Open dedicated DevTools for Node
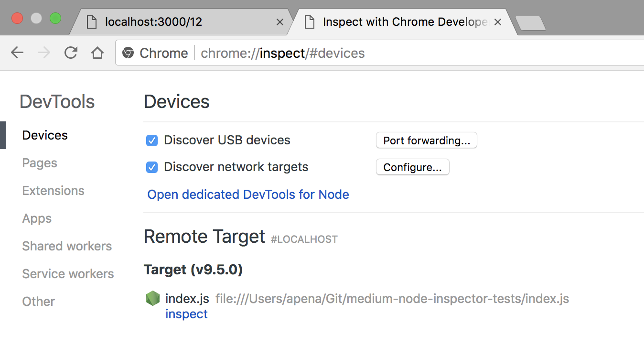 point(248,195)
